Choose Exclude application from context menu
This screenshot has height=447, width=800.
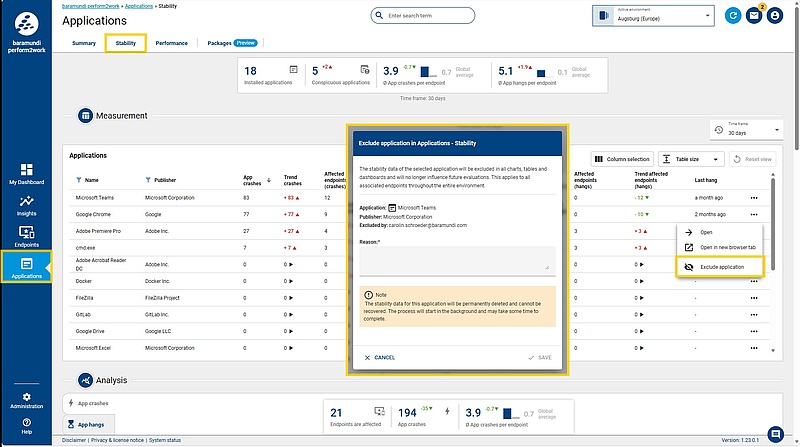pos(721,267)
